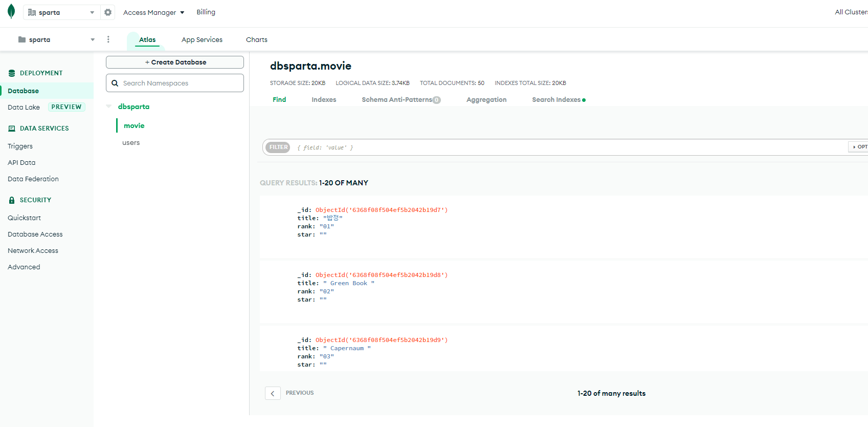
Task: Open Database in the sidebar
Action: pyautogui.click(x=23, y=91)
